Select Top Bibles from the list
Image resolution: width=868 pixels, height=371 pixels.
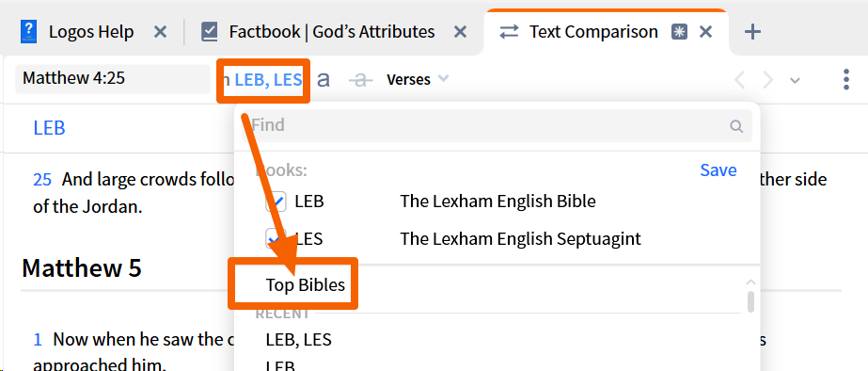[306, 285]
